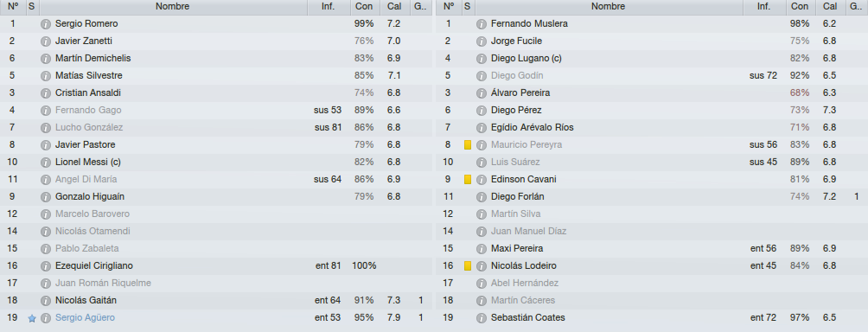The height and width of the screenshot is (332, 868).
Task: Click info icon next to Diego Forlán
Action: [x=481, y=197]
